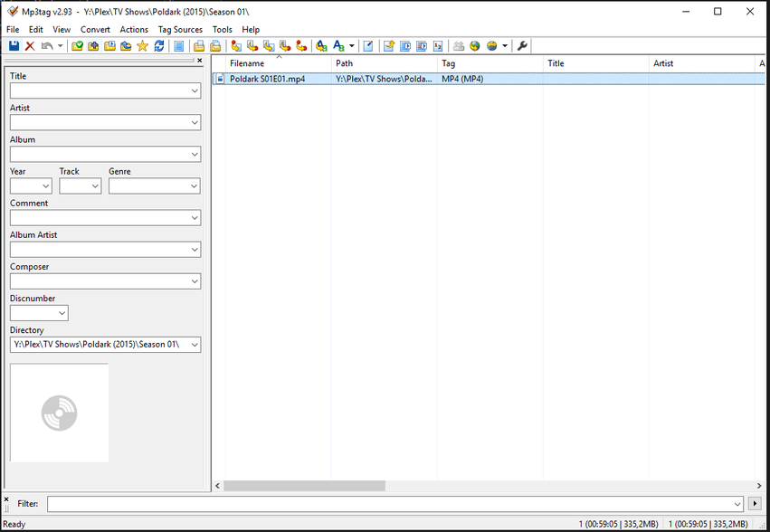Image resolution: width=770 pixels, height=532 pixels.
Task: Click the cover art placeholder thumbnail
Action: [60, 413]
